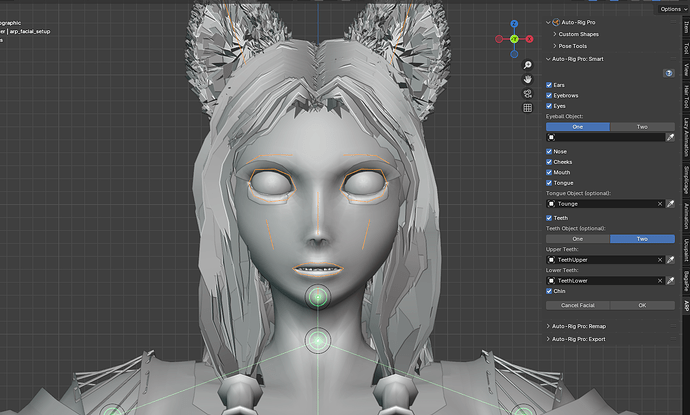Open the ARP sidebar tab
This screenshot has height=415, width=690.
tap(686, 306)
